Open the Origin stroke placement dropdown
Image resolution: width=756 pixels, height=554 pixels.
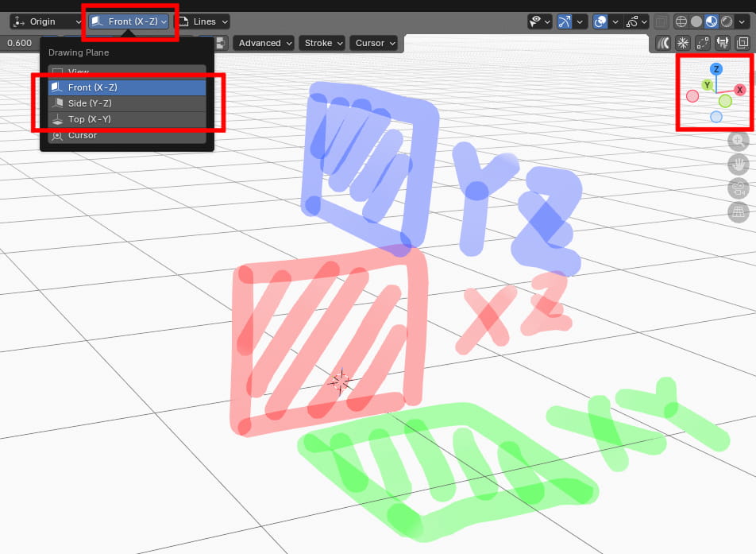46,21
